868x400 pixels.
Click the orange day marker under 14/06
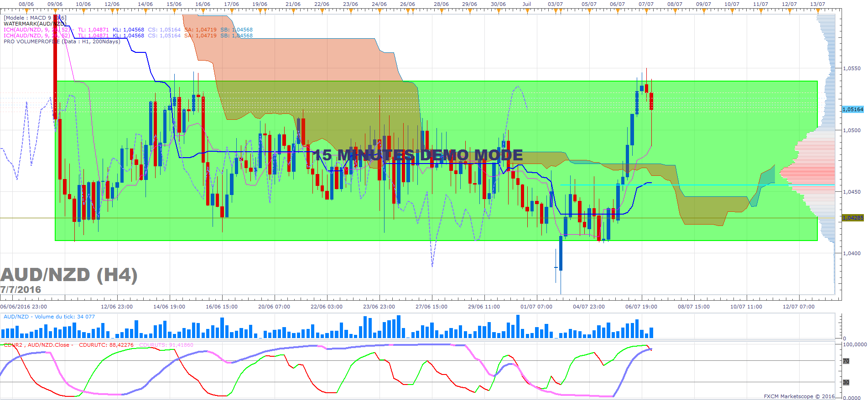point(145,10)
